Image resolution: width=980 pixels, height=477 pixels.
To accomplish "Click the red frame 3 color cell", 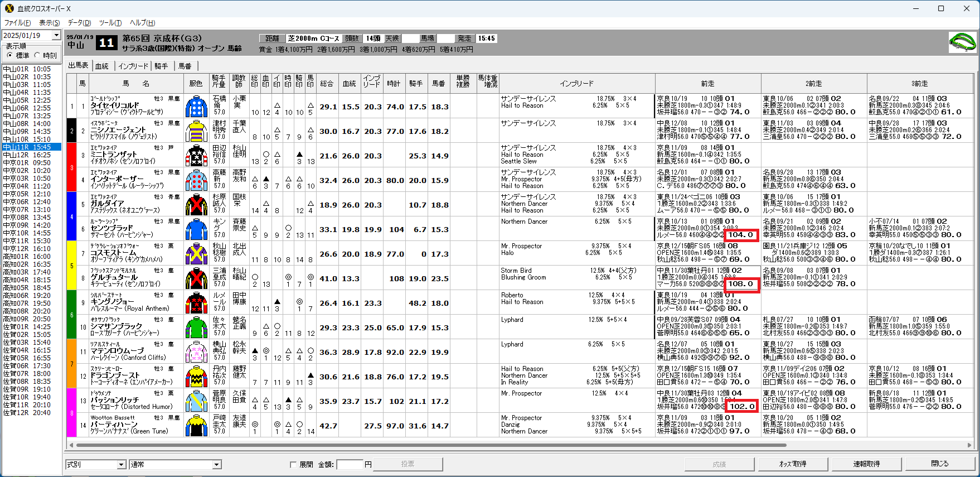I will pos(71,167).
